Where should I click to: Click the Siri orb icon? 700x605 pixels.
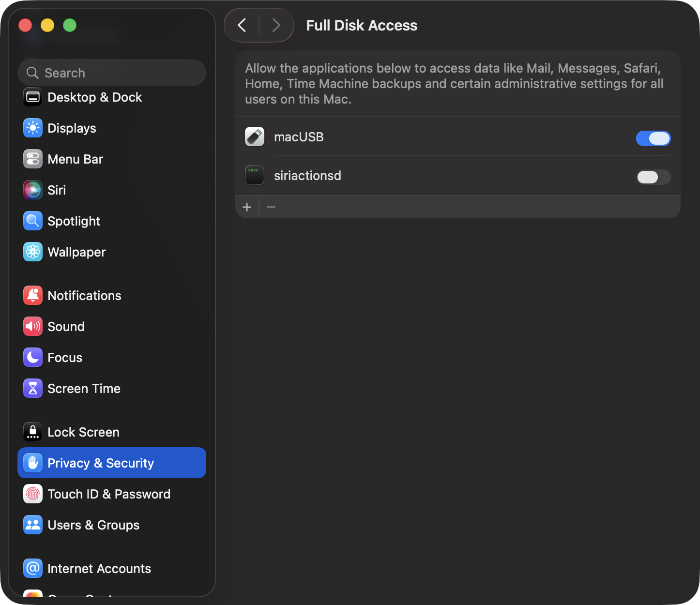[x=33, y=190]
